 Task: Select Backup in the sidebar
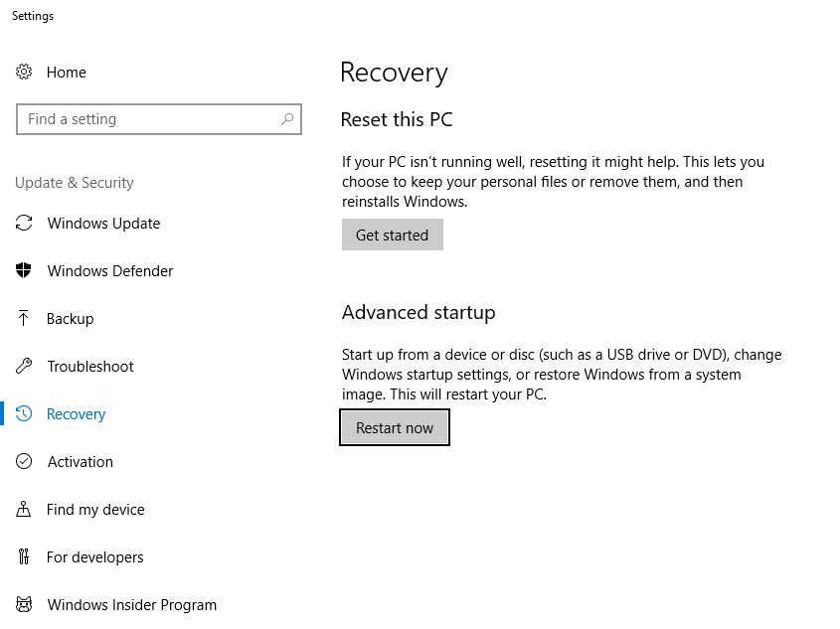70,319
